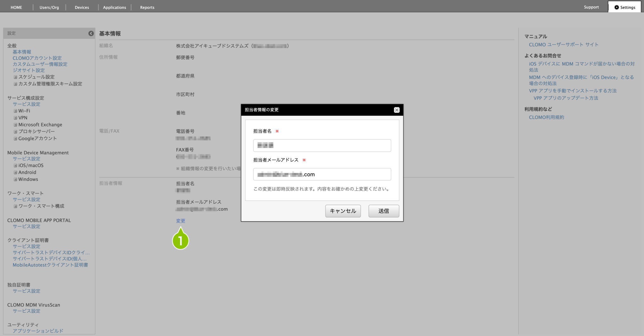Viewport: 644px width, 336px height.
Task: Close the 担当者情報の変更 dialog
Action: point(397,110)
